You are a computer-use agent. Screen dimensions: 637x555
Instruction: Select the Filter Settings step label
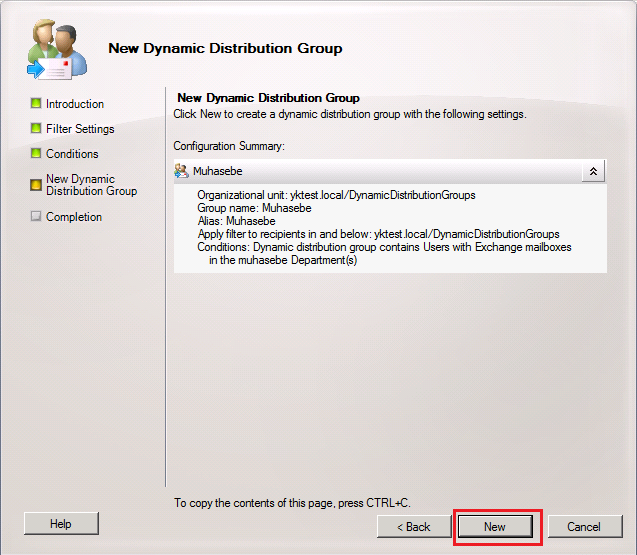tap(80, 129)
